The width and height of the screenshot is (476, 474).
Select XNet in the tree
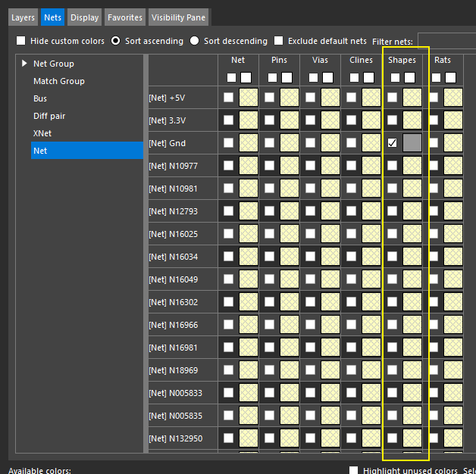tap(42, 133)
